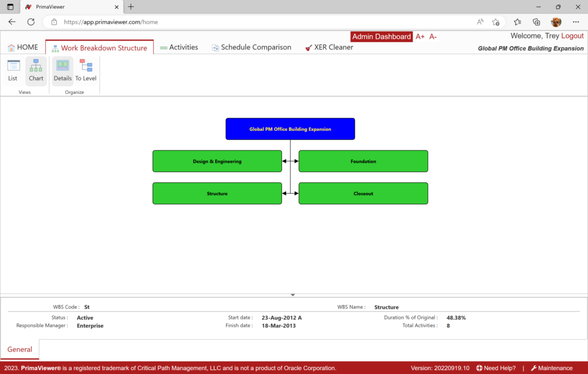Screen dimensions: 588x374
Task: Collapse details panel with the down arrow
Action: (293, 295)
